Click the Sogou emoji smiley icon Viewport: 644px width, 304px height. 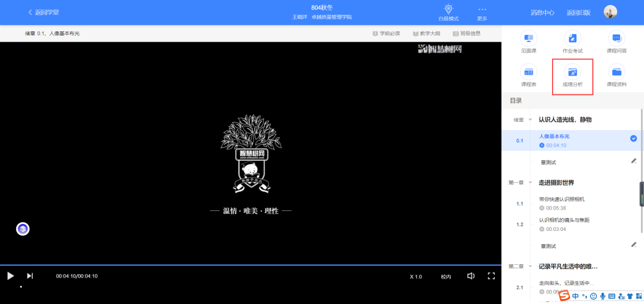593,296
